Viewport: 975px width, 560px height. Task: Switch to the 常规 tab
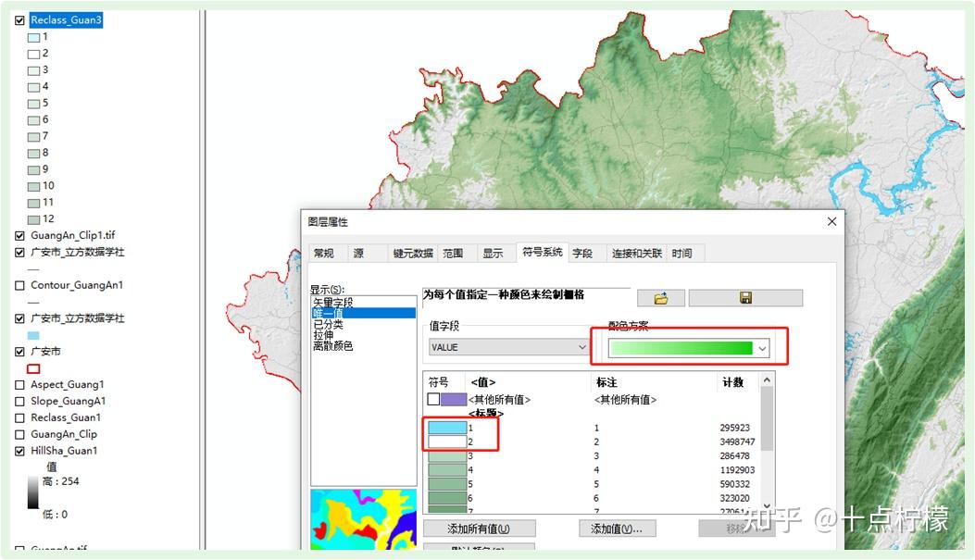coord(325,252)
